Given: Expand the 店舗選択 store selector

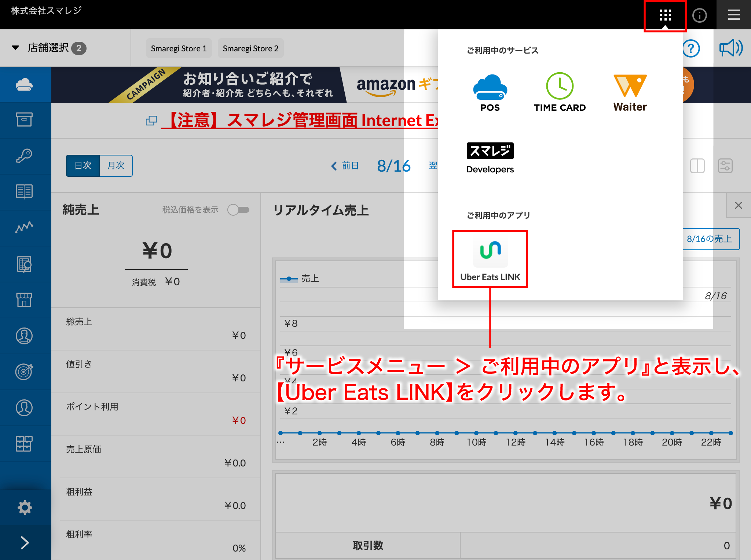Looking at the screenshot, I should click(49, 48).
